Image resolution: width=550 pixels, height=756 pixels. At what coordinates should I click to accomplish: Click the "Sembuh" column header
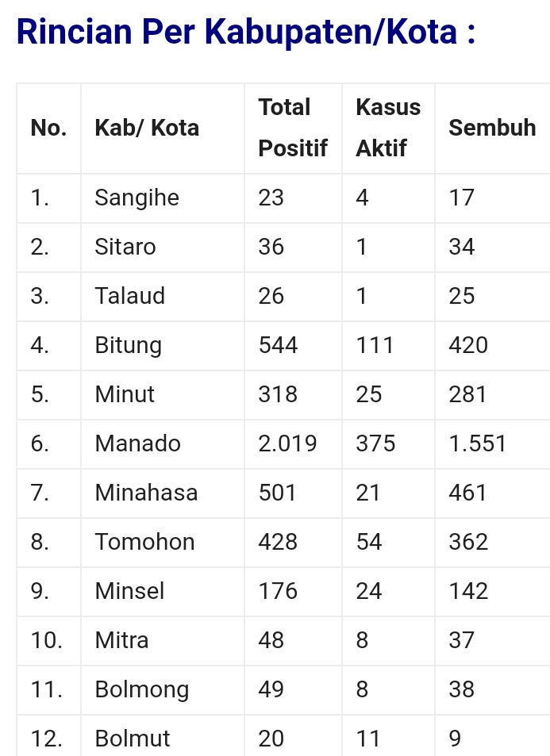coord(492,128)
